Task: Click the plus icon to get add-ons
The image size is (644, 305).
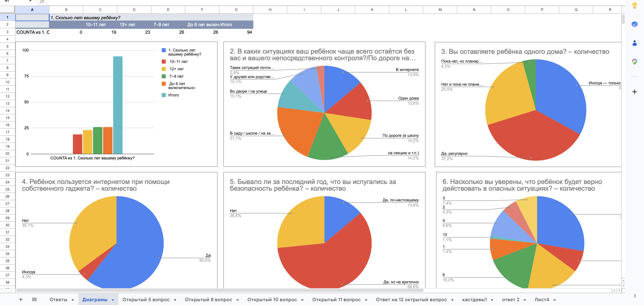Action: pyautogui.click(x=634, y=92)
